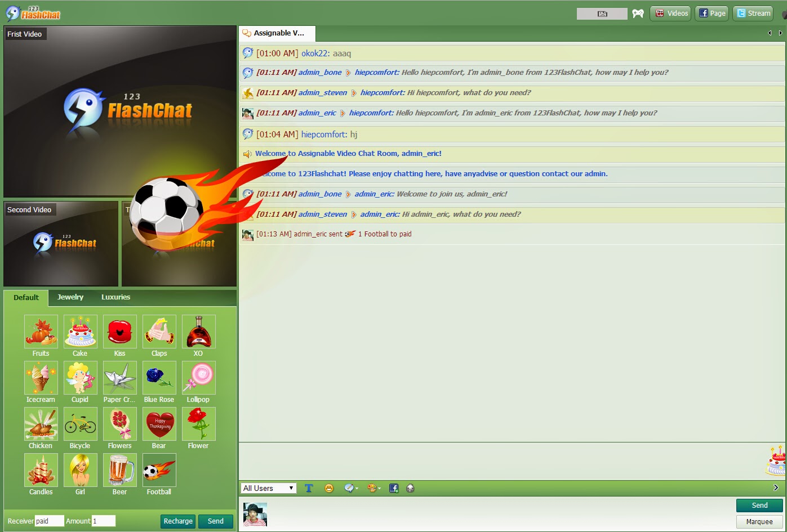Open the chat bubble style options
The width and height of the screenshot is (787, 532).
click(351, 488)
